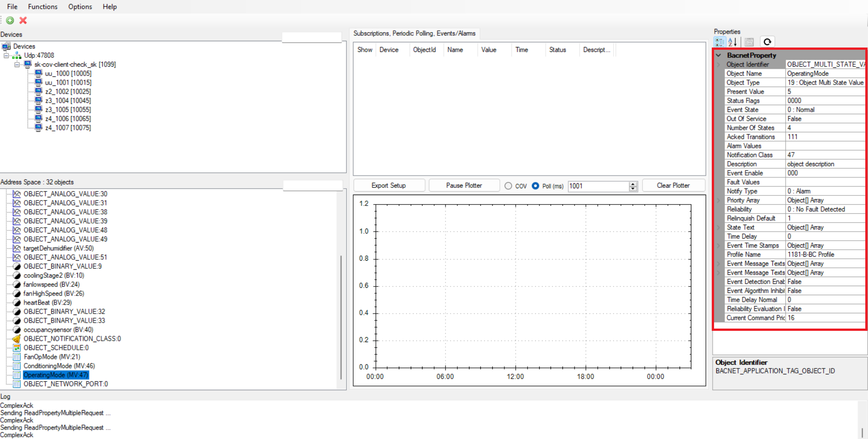
Task: Click the Time column header
Action: coord(528,50)
